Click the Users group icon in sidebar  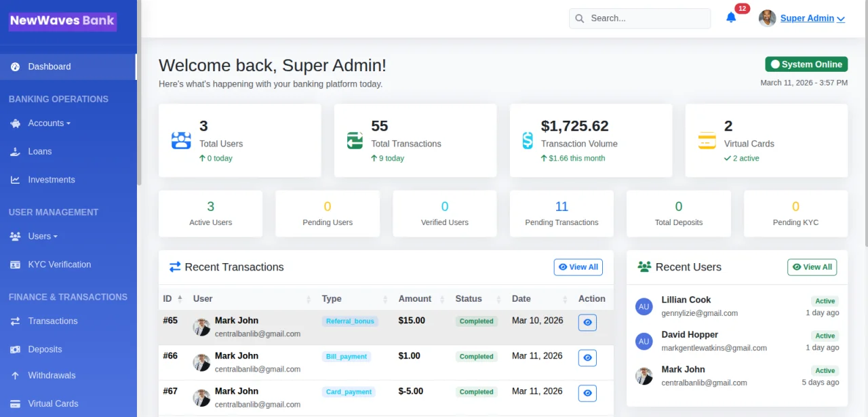click(15, 237)
